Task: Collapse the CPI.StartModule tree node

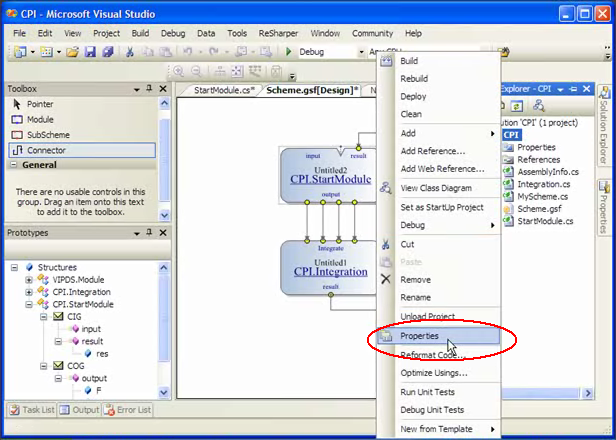Action: click(29, 304)
